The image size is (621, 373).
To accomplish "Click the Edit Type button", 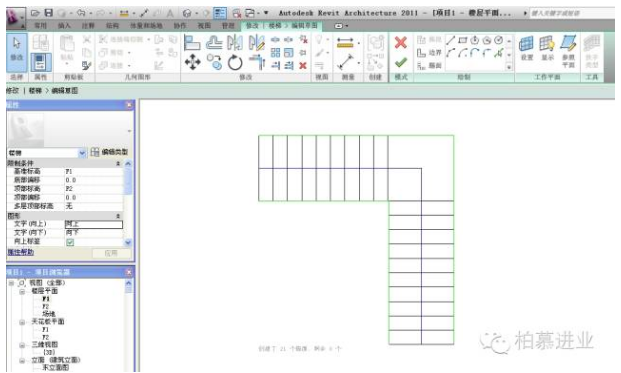I will pyautogui.click(x=109, y=152).
